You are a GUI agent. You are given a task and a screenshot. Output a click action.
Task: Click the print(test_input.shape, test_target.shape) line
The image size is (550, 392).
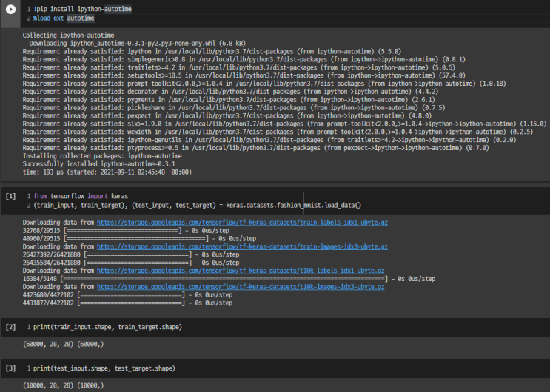point(104,368)
